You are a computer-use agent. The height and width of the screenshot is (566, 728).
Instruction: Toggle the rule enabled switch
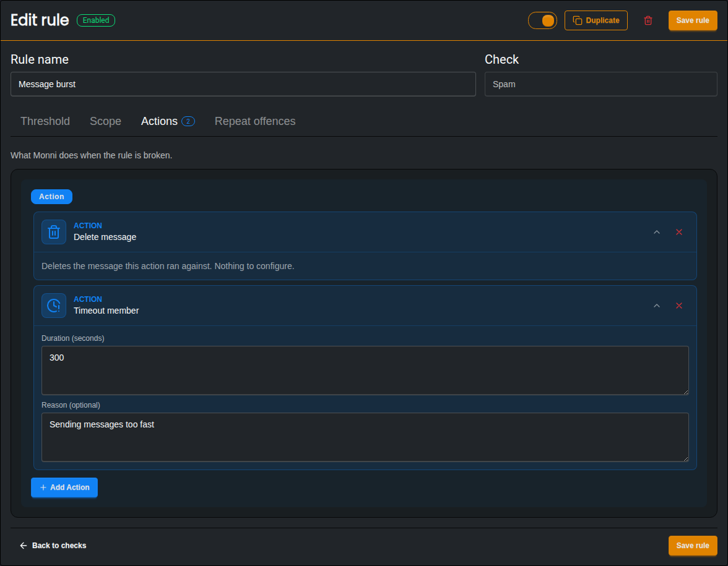542,20
